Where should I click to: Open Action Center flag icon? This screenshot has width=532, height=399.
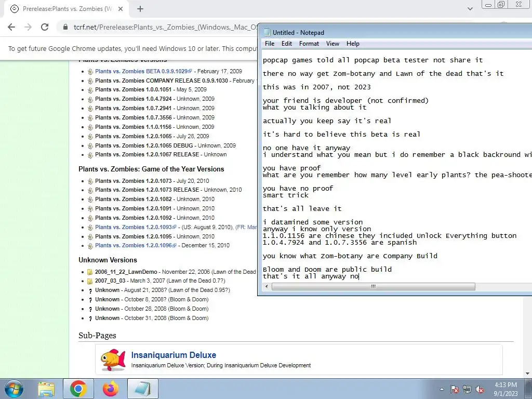point(455,390)
